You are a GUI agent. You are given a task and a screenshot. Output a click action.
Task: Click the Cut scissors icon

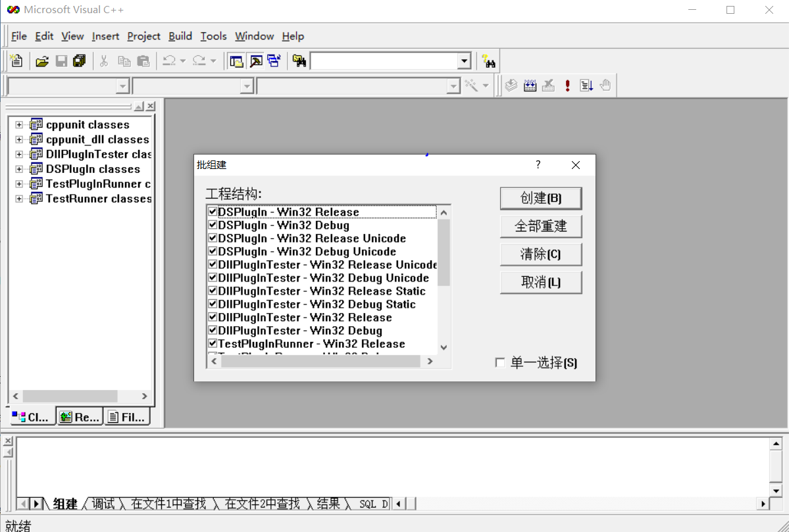[x=104, y=61]
